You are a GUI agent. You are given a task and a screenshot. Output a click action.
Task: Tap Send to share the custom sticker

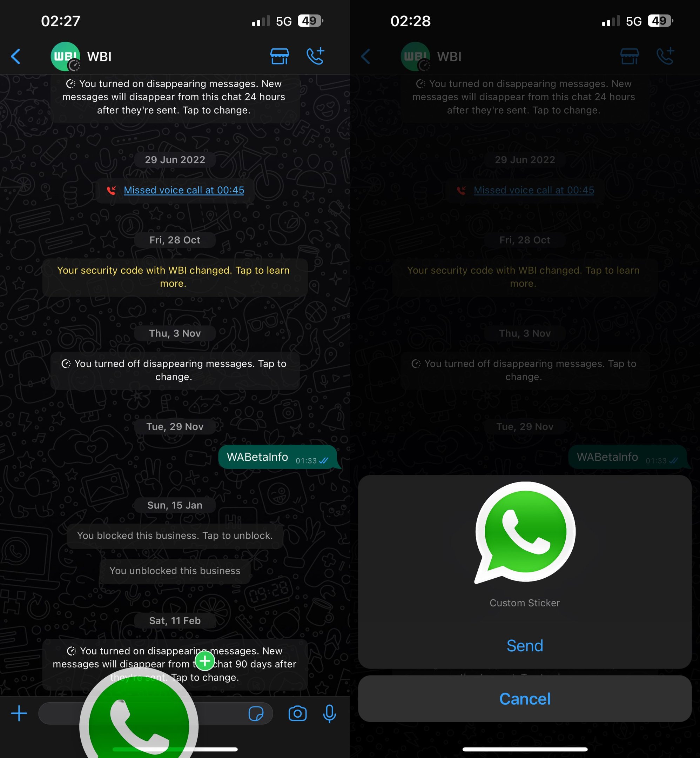pyautogui.click(x=525, y=646)
